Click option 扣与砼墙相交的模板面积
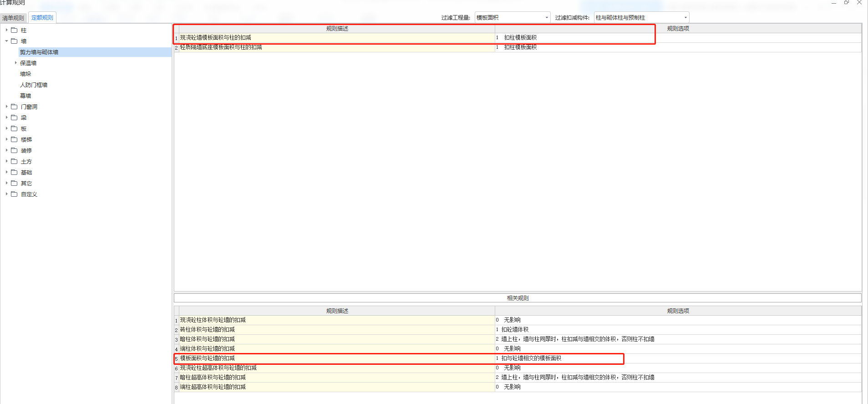 tap(531, 358)
